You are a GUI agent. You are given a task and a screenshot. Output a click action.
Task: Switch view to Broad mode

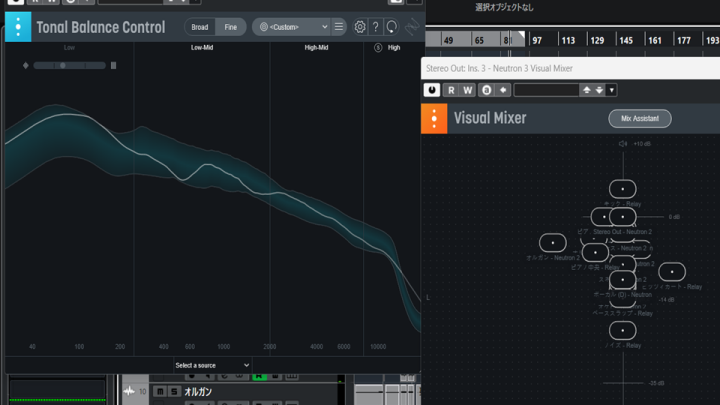(200, 27)
